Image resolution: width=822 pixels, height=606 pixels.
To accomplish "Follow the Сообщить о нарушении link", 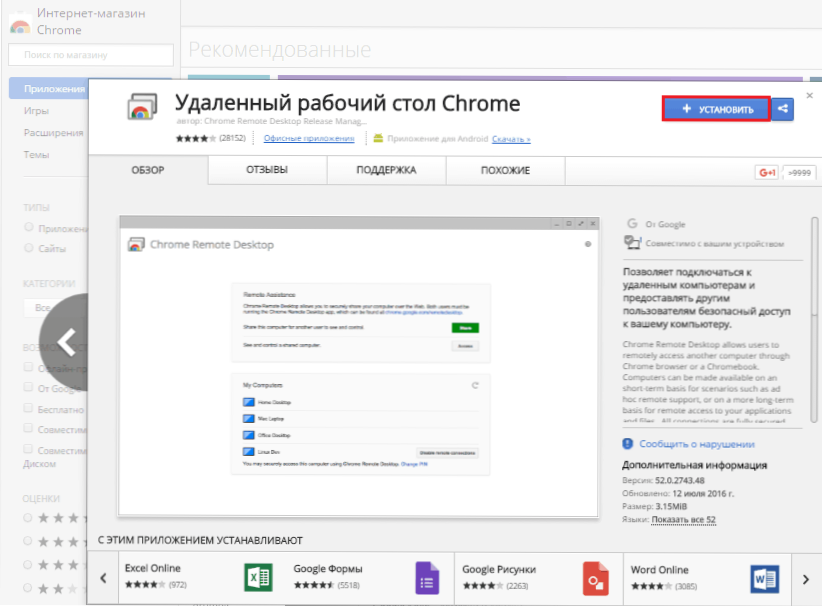I will pyautogui.click(x=697, y=444).
